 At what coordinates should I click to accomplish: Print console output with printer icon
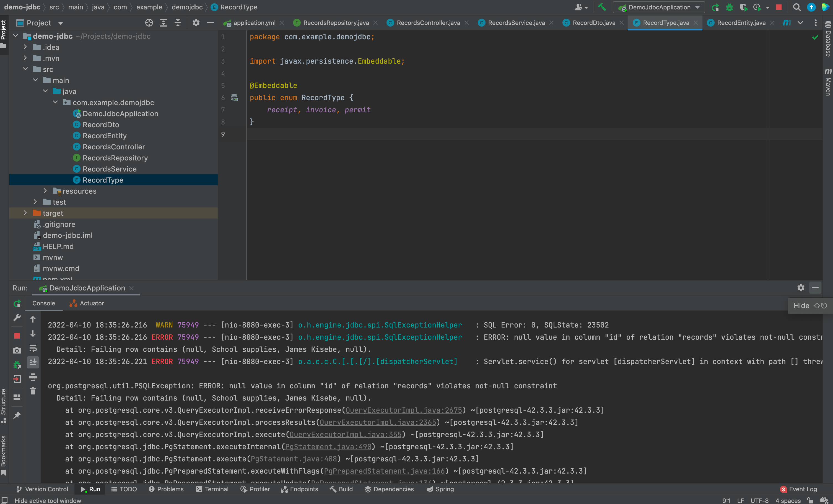pos(33,377)
